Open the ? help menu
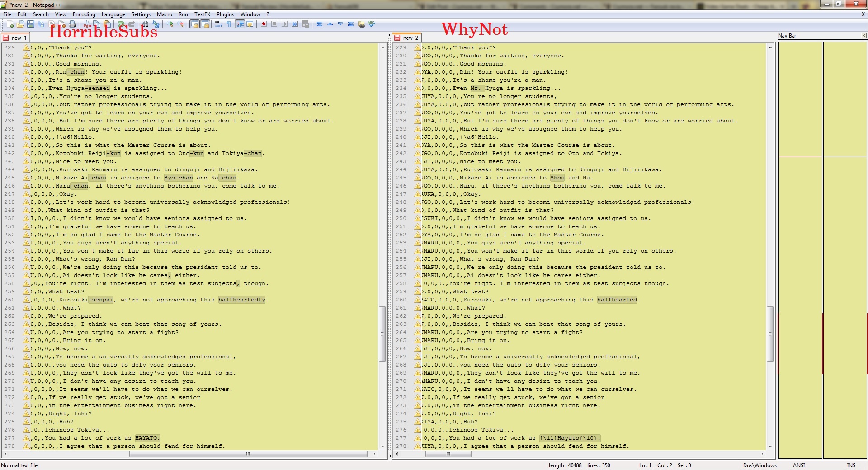The height and width of the screenshot is (470, 868). point(268,14)
